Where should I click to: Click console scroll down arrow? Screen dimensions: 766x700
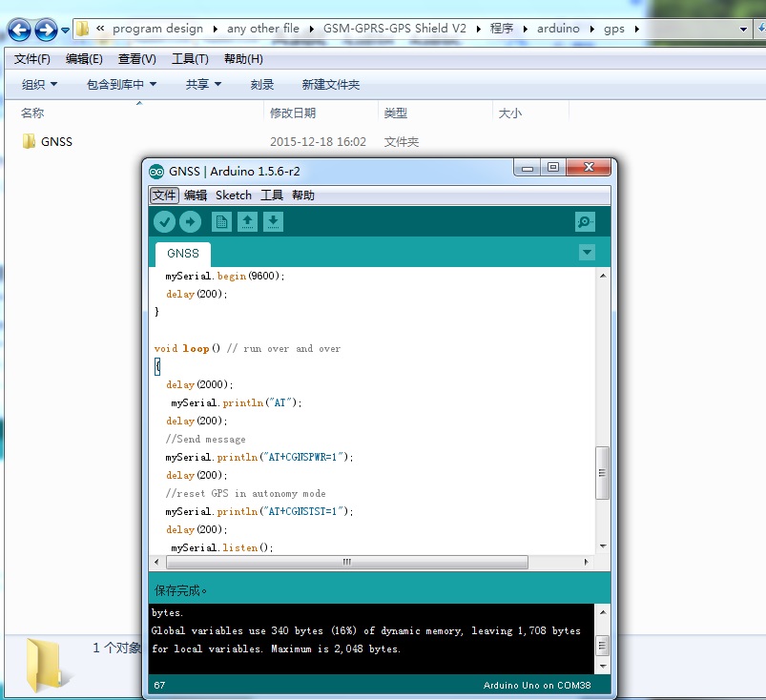[603, 666]
